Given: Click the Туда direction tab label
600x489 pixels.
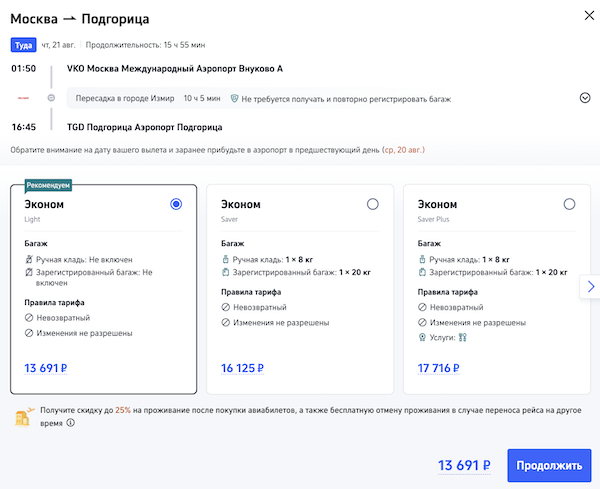Looking at the screenshot, I should (23, 45).
